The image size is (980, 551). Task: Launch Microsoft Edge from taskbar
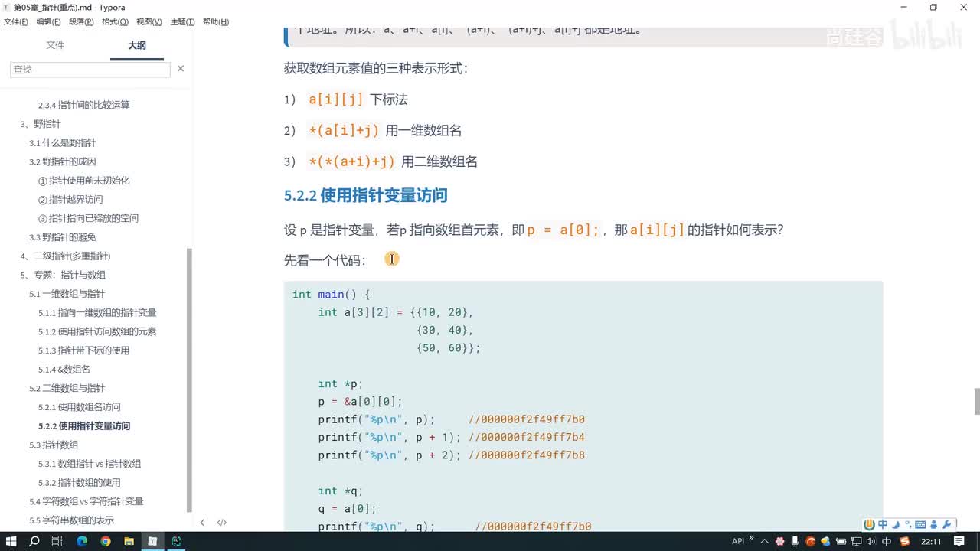[x=82, y=541]
